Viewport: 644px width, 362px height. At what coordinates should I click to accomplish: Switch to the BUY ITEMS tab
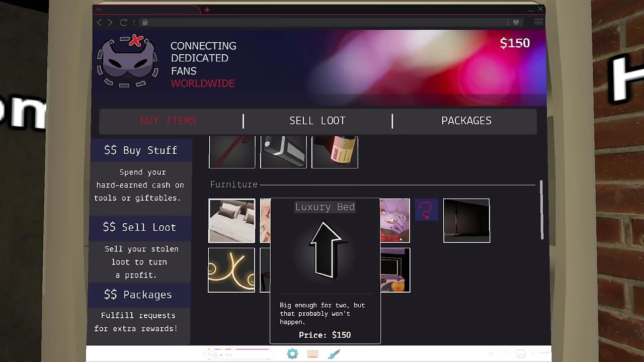pyautogui.click(x=169, y=121)
